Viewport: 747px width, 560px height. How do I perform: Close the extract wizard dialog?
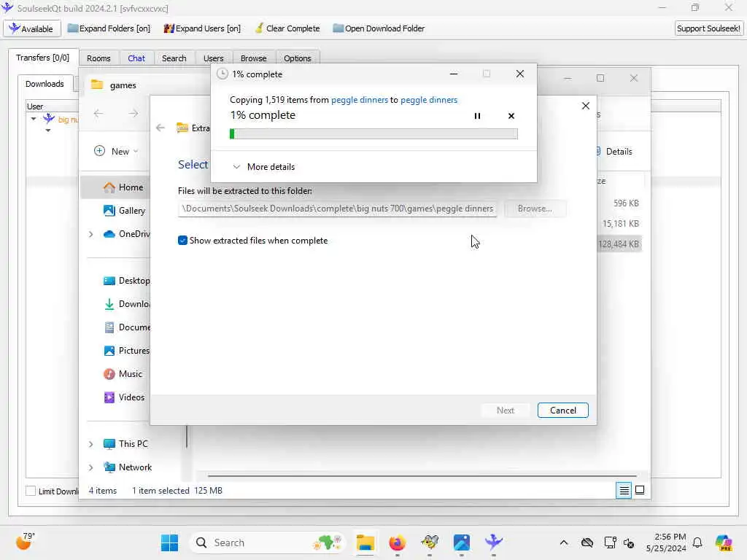coord(586,106)
